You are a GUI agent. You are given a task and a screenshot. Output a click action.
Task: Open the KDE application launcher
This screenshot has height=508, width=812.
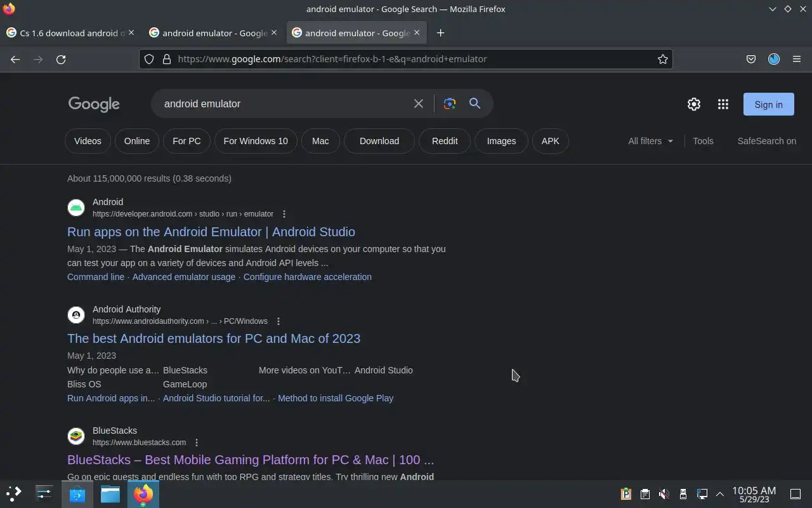(14, 493)
